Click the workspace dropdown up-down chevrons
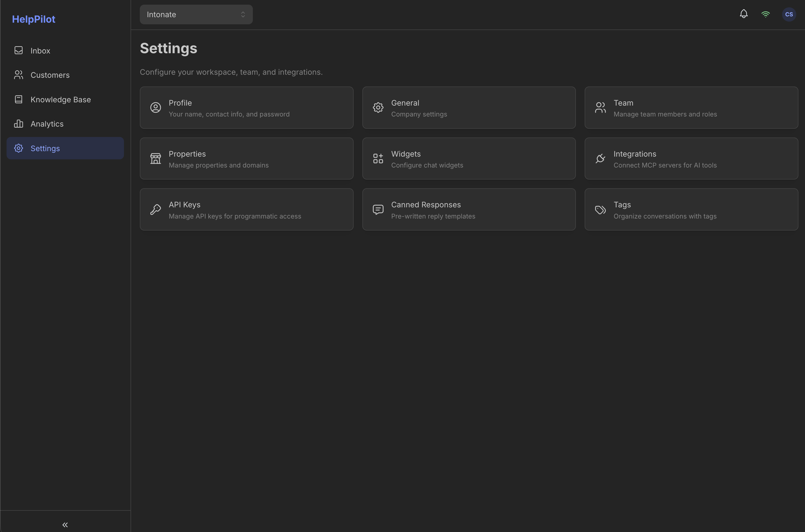The height and width of the screenshot is (532, 805). point(243,14)
